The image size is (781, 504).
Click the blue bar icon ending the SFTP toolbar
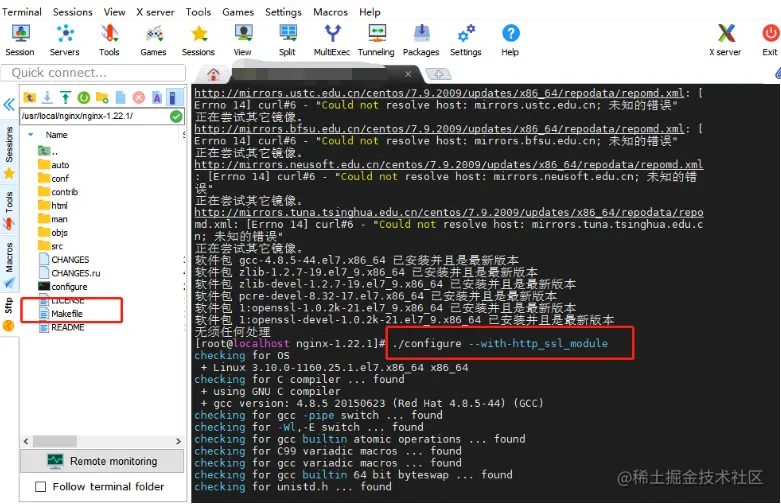174,98
